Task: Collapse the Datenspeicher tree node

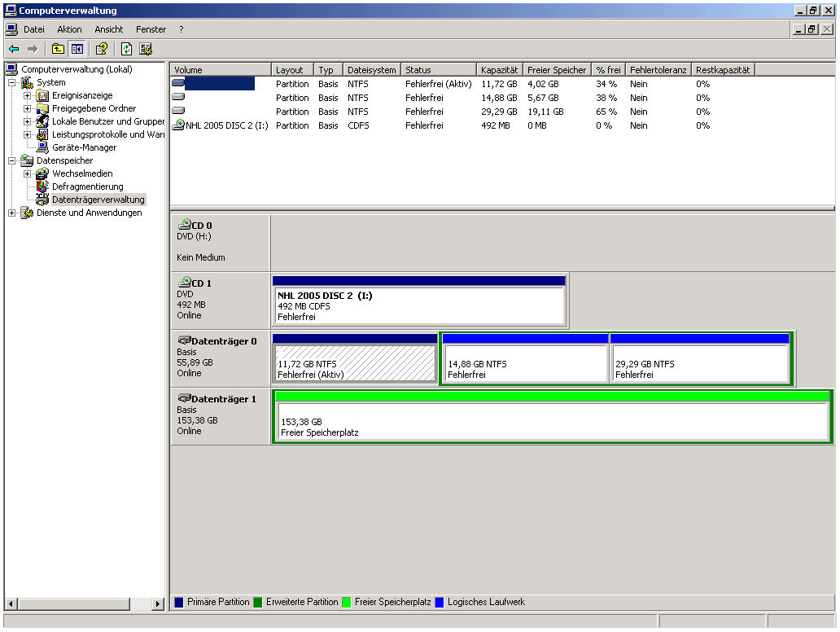Action: click(11, 160)
